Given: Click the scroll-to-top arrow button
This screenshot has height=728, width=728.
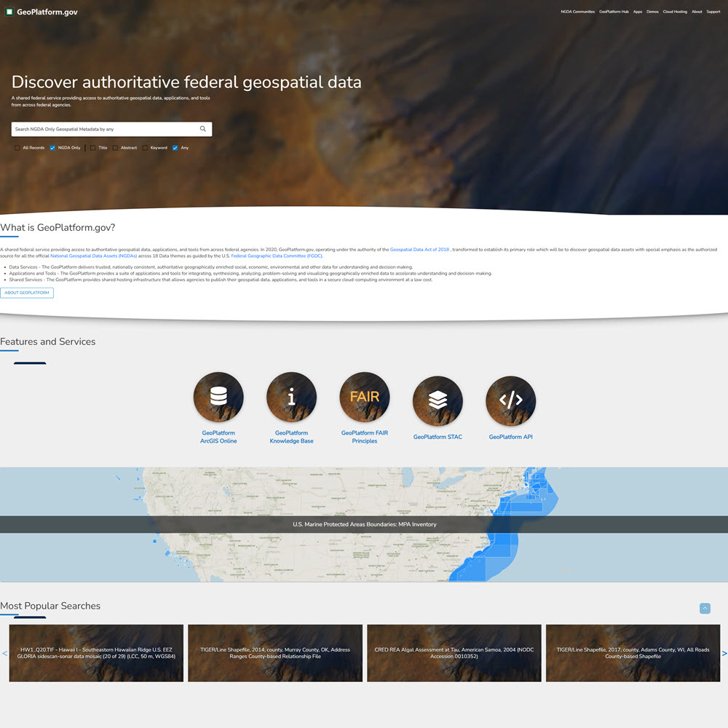Looking at the screenshot, I should (x=705, y=608).
